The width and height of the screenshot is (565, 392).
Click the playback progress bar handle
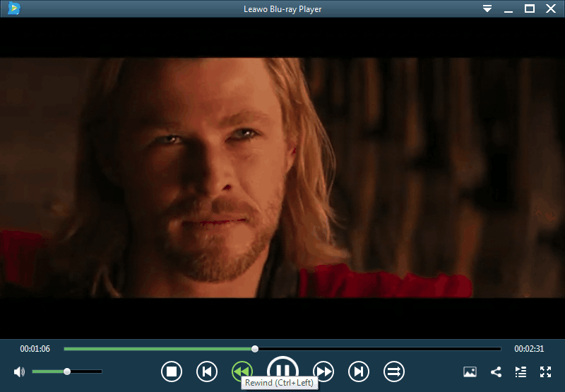click(255, 348)
